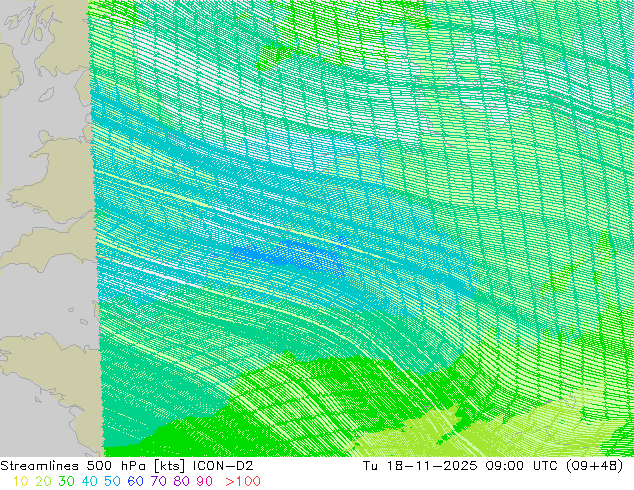The image size is (634, 490).
Task: Click the red legend value >100
Action: (x=243, y=481)
